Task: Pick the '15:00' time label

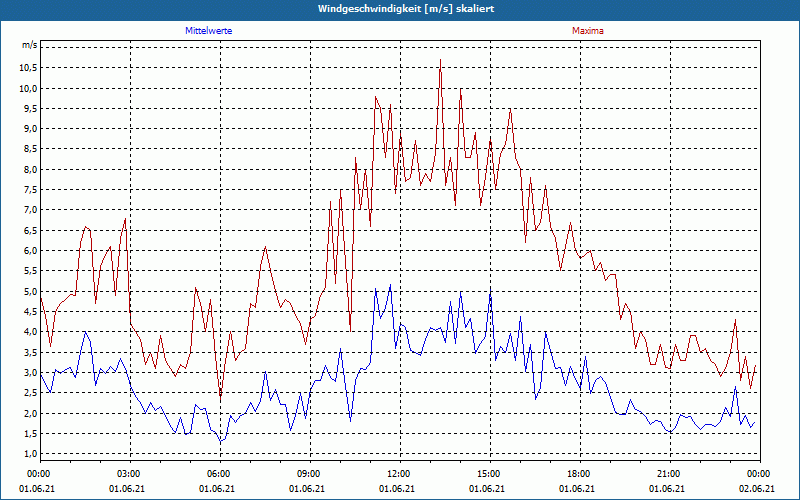Action: click(490, 474)
